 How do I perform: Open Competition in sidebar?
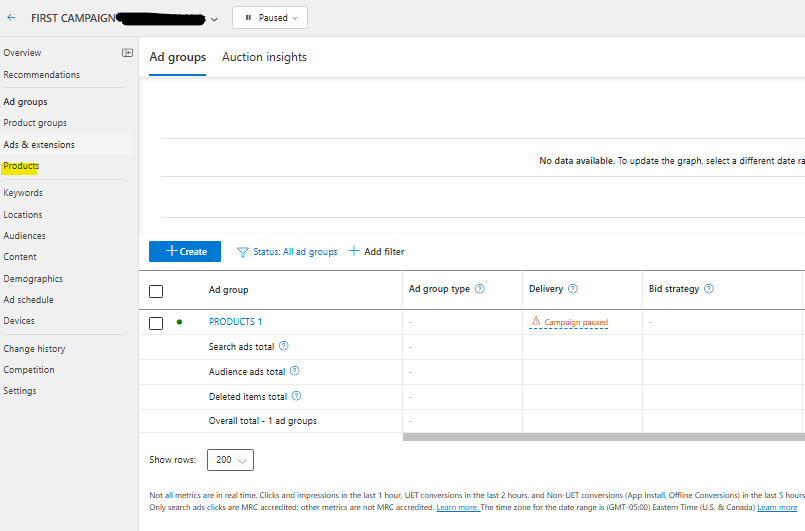pos(29,370)
